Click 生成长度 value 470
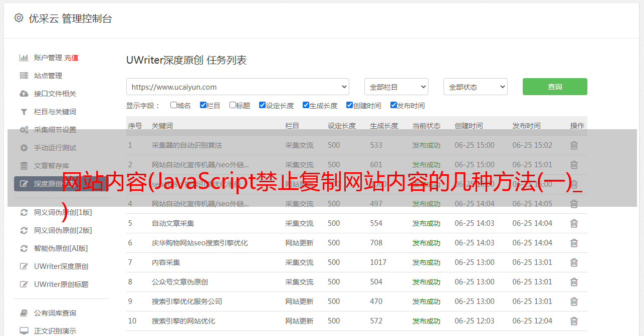Screen dimensions: 644x336 [x=376, y=301]
